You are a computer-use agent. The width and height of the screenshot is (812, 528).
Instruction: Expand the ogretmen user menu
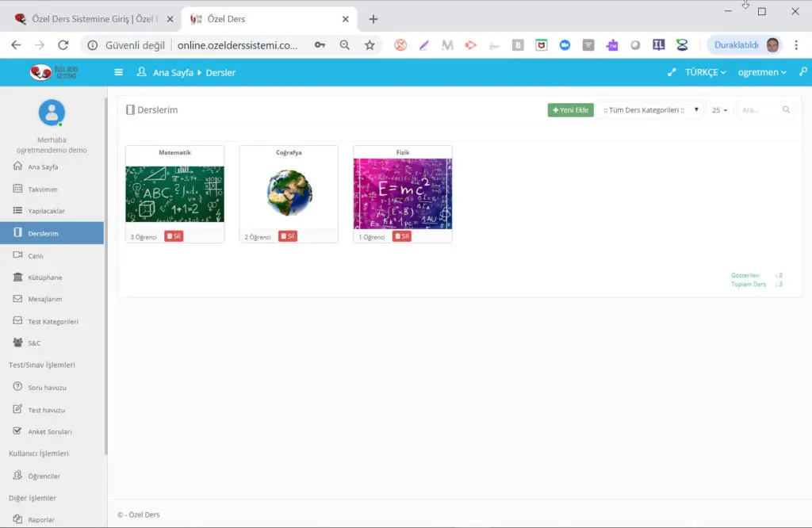[762, 72]
